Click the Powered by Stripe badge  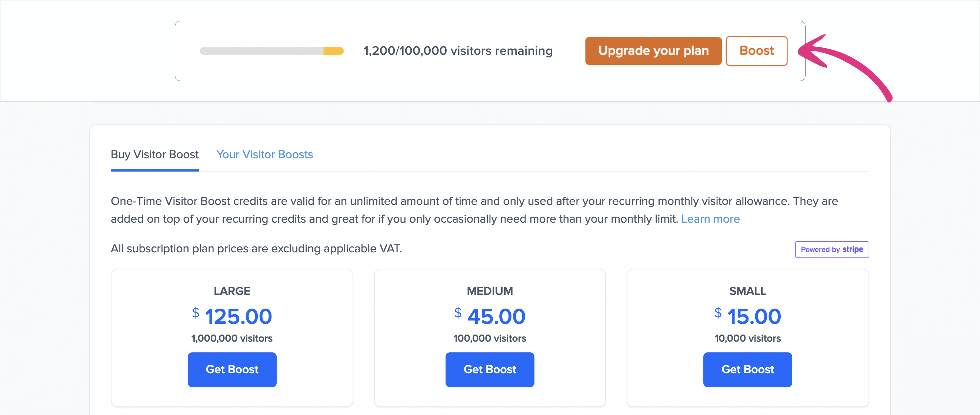click(831, 249)
